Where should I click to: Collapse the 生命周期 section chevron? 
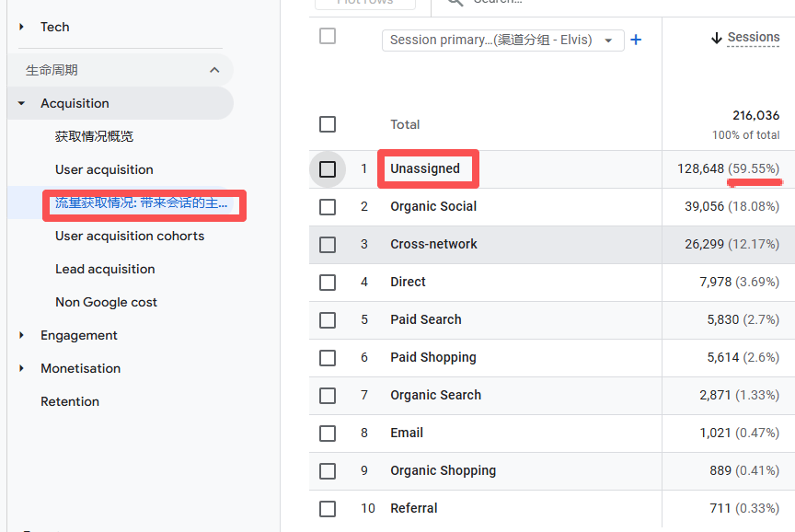click(214, 70)
